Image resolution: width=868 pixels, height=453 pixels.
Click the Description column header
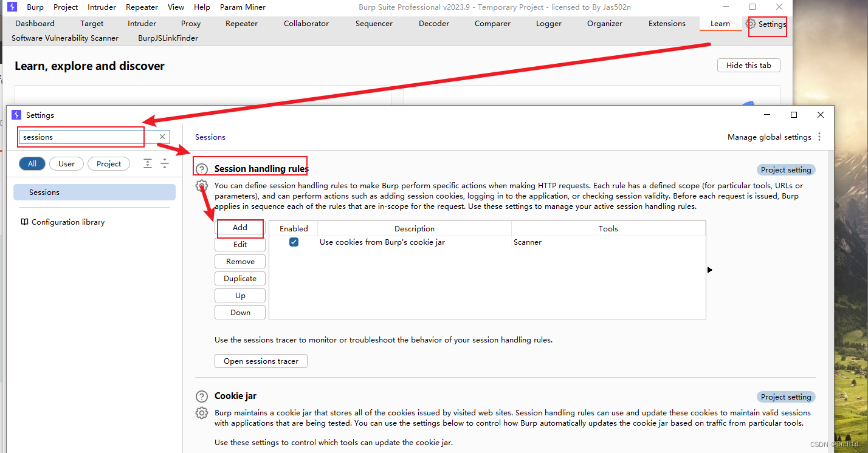point(415,229)
